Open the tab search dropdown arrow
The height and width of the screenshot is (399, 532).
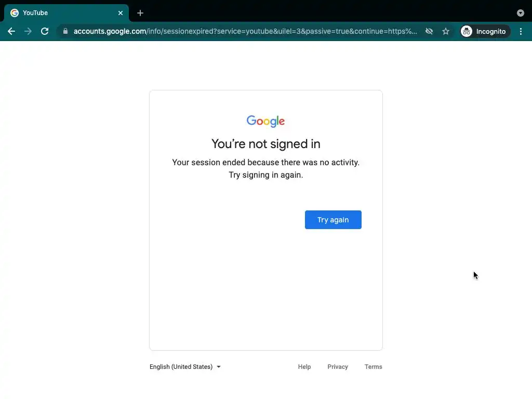click(521, 13)
